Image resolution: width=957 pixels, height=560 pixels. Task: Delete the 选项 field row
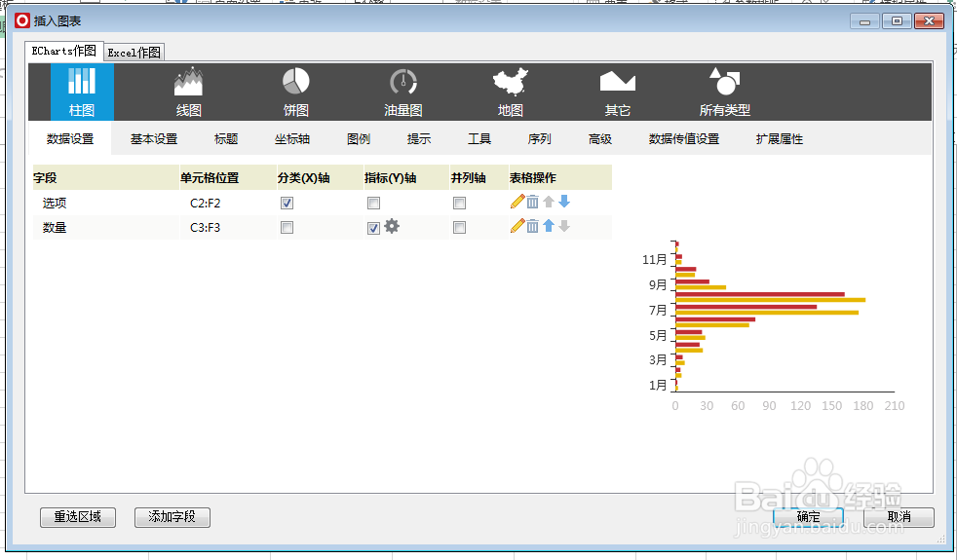click(x=533, y=202)
